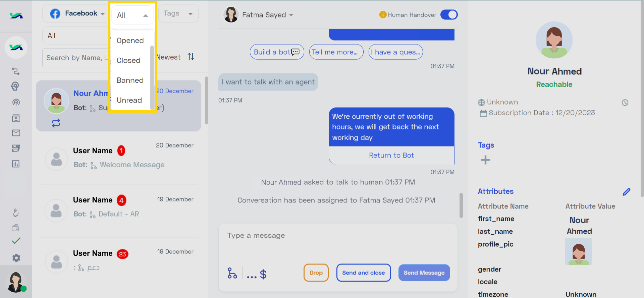The height and width of the screenshot is (298, 644).
Task: Open the flow builder sidebar icon
Action: (x=16, y=71)
